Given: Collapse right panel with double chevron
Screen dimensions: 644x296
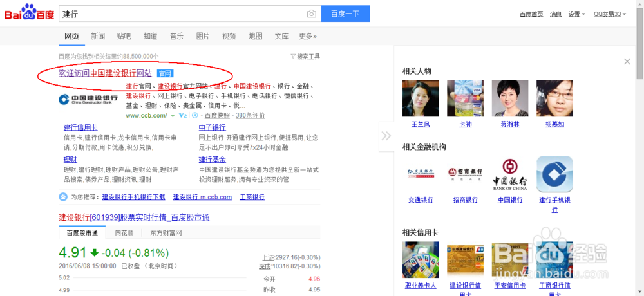Looking at the screenshot, I should click(386, 136).
